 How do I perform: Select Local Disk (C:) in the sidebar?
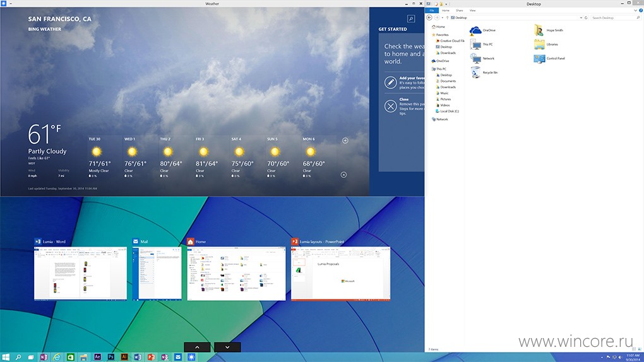coord(447,111)
